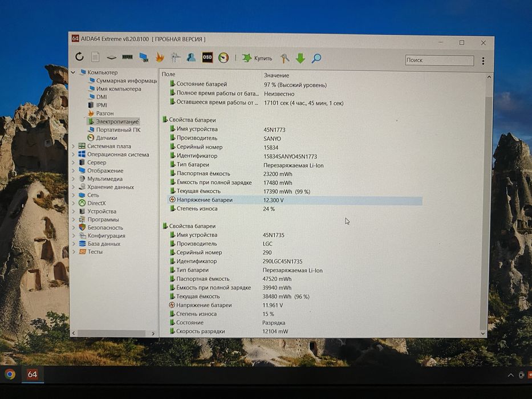Select the Состояние батарей row

click(248, 84)
